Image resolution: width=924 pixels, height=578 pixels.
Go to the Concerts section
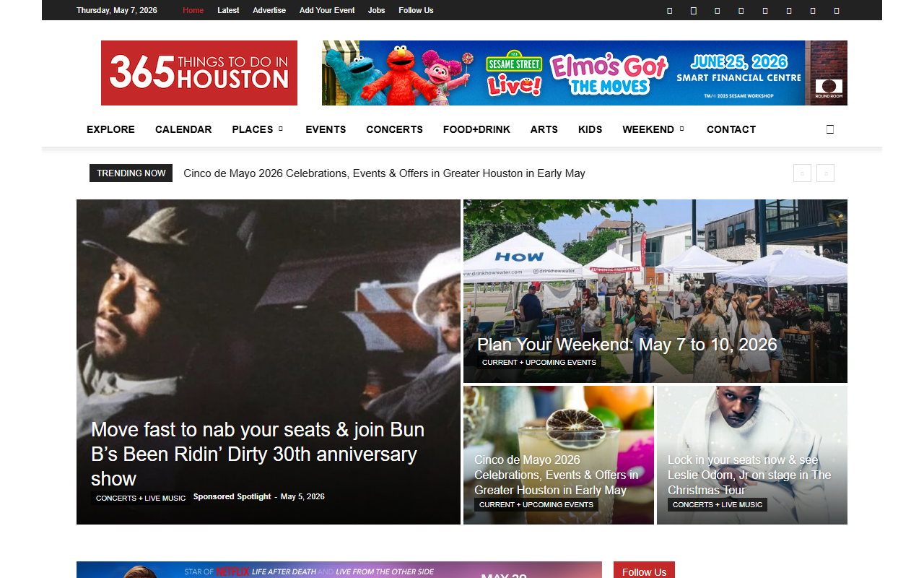pyautogui.click(x=394, y=129)
